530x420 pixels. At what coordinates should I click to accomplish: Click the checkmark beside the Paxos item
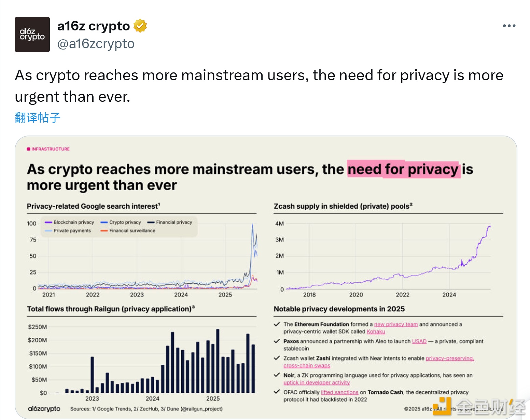pyautogui.click(x=277, y=341)
